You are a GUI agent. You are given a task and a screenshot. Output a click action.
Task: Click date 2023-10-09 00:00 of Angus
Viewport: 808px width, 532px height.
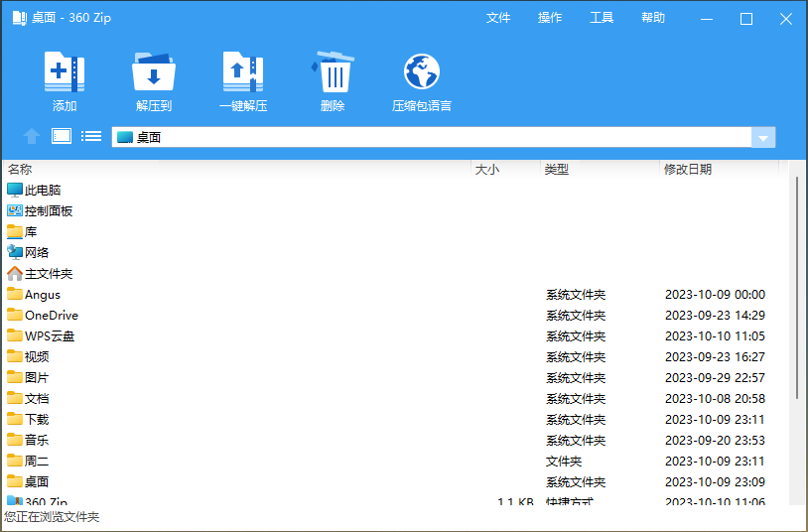click(715, 295)
